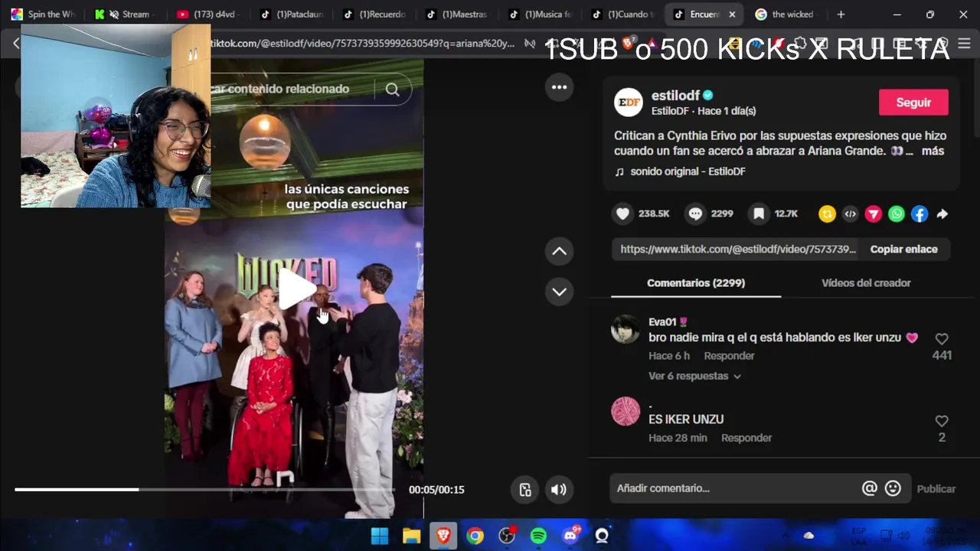Click the comments panel scrollbar
Viewport: 980px width, 551px height.
[975, 99]
